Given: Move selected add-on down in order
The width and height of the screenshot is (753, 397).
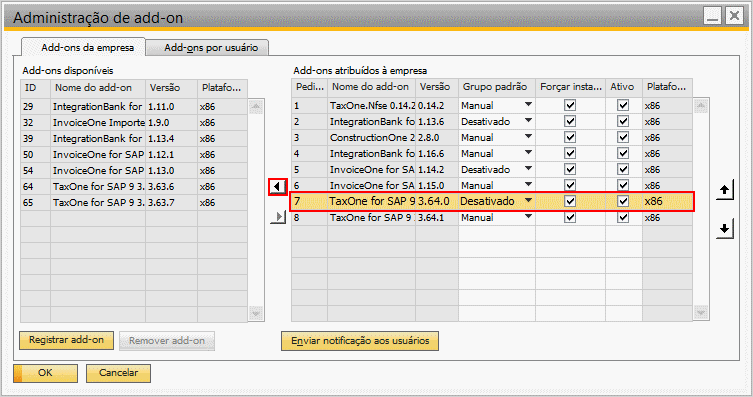Looking at the screenshot, I should pos(725,229).
